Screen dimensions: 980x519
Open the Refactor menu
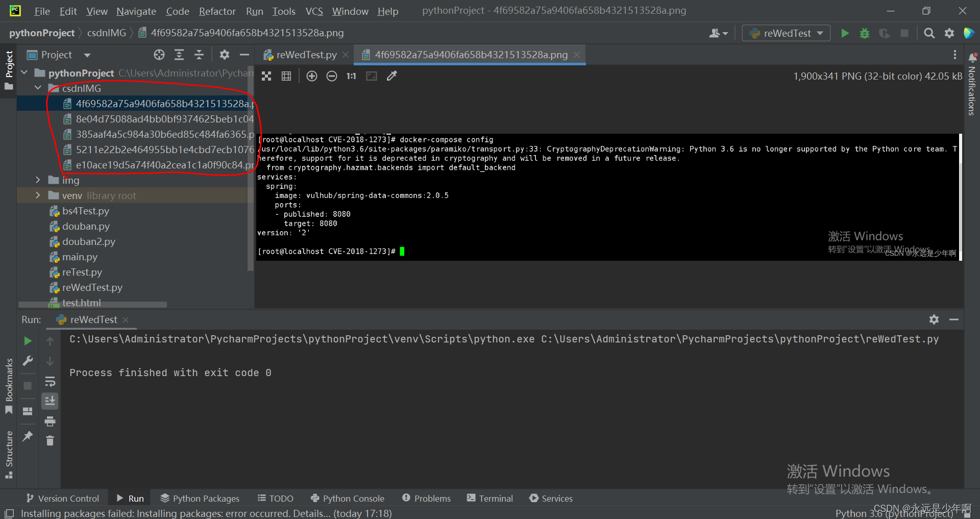point(217,11)
